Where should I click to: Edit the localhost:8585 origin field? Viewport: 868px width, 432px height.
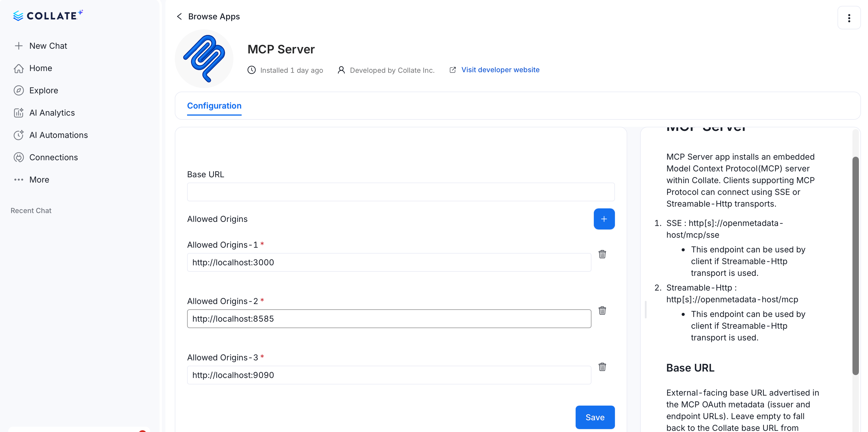(389, 319)
